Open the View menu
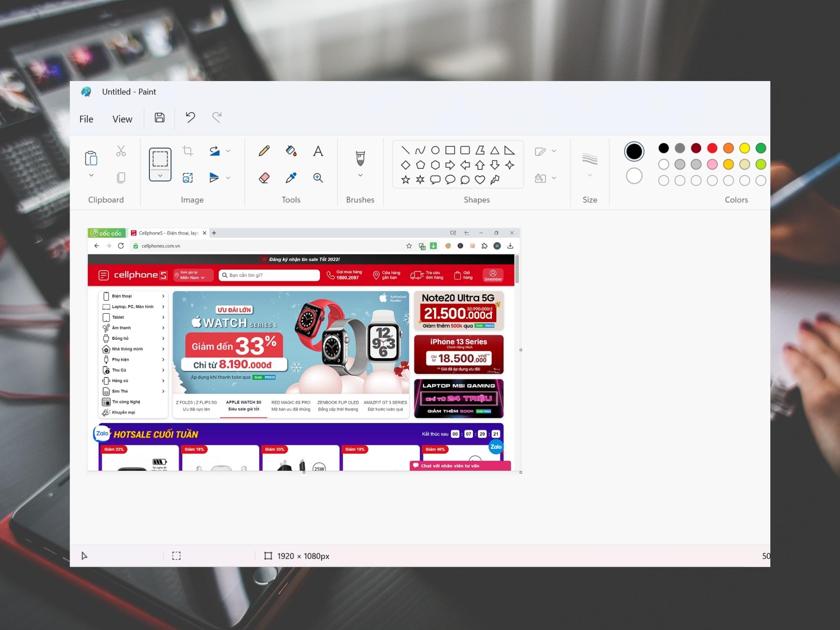Screen dimensions: 840x630 (x=122, y=119)
